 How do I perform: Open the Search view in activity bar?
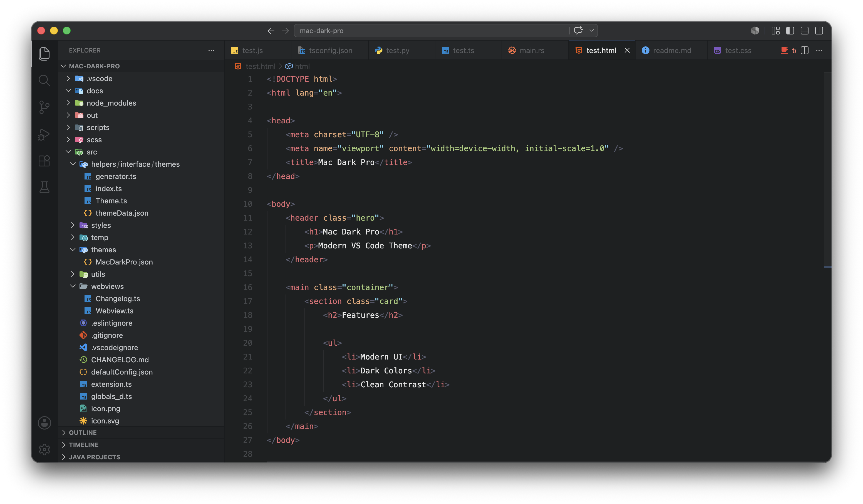(x=44, y=80)
